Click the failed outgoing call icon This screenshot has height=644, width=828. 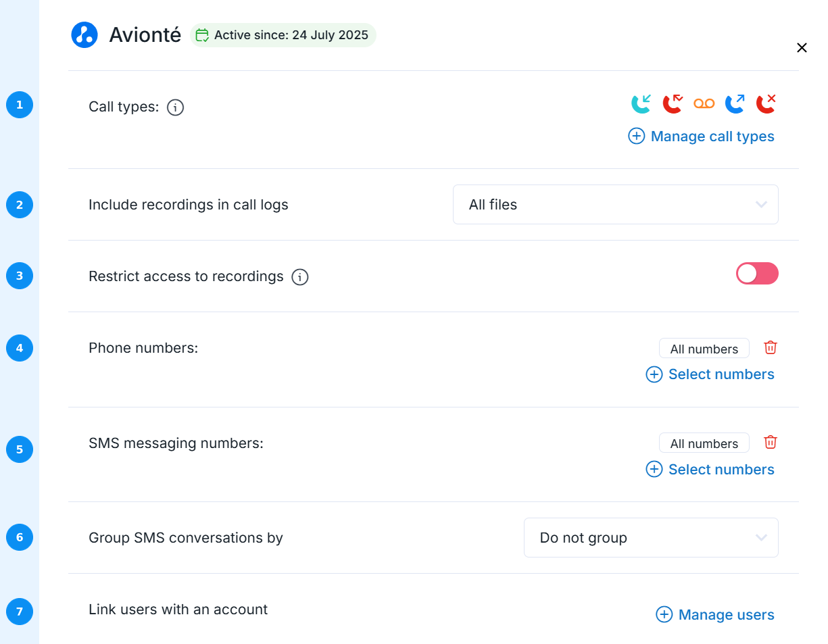[766, 103]
